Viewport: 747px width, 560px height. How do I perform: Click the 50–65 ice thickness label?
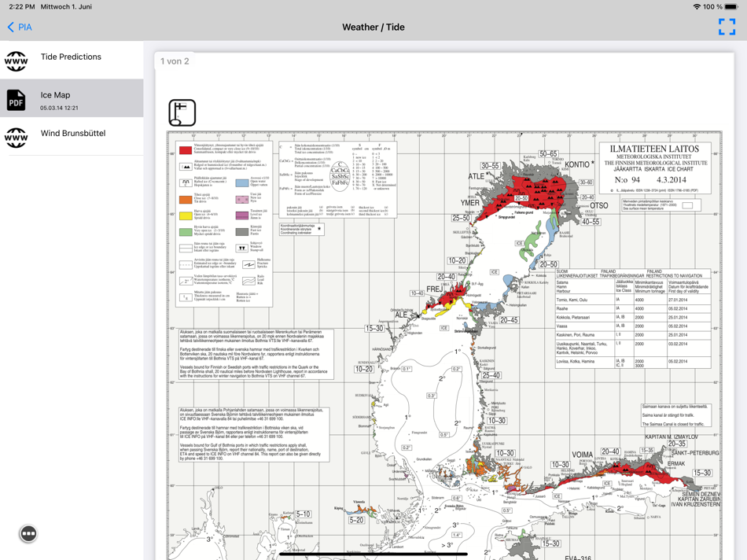point(548,153)
